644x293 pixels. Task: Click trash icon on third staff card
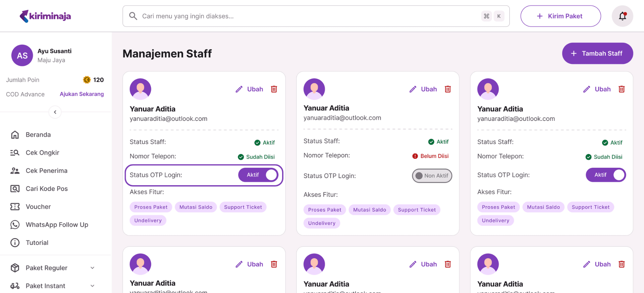622,89
